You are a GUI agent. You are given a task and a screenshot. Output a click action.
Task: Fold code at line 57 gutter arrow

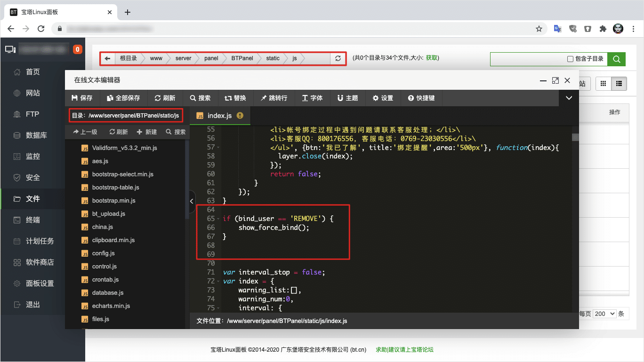(x=218, y=148)
